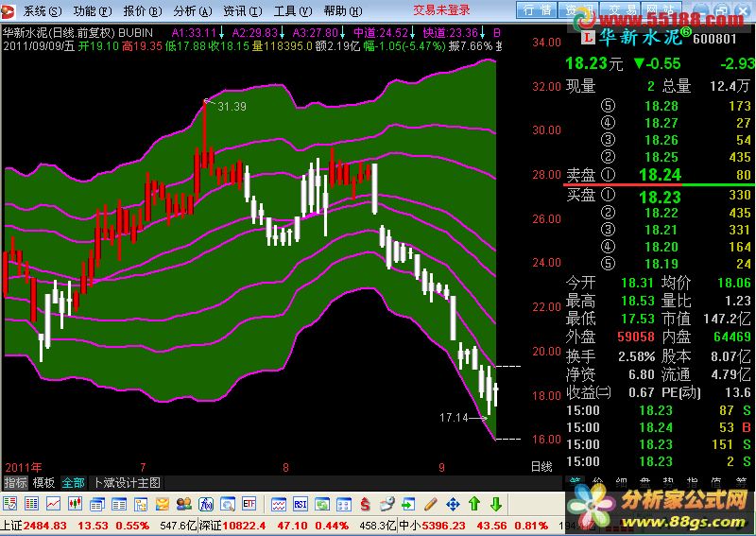
Task: Select the 值 tab under quote panel
Action: pyautogui.click(x=716, y=481)
